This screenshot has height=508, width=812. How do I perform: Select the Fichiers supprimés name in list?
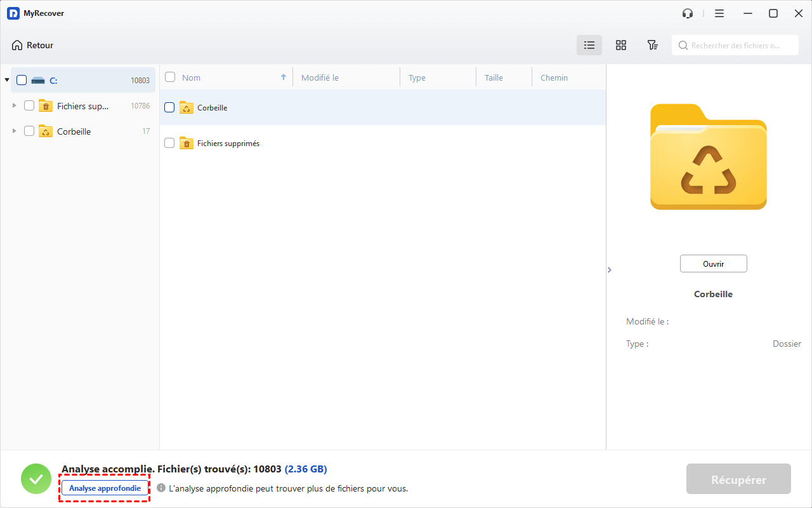(x=228, y=144)
